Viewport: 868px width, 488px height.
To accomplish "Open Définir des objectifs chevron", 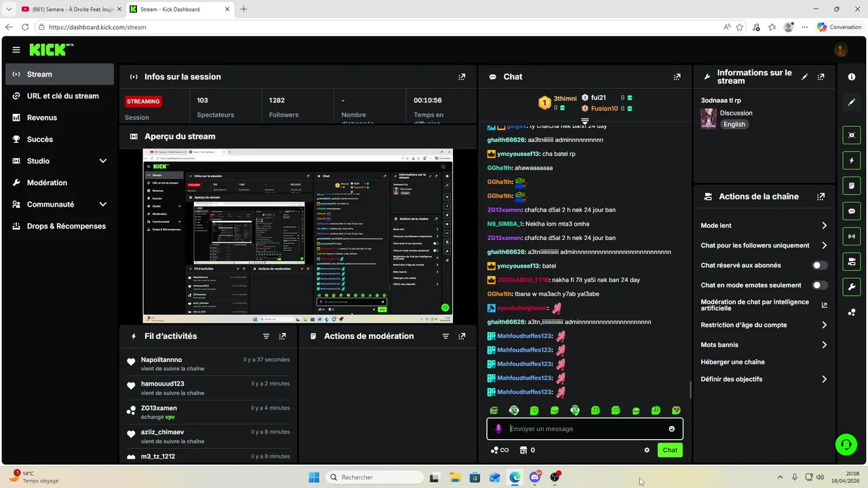I will [824, 380].
